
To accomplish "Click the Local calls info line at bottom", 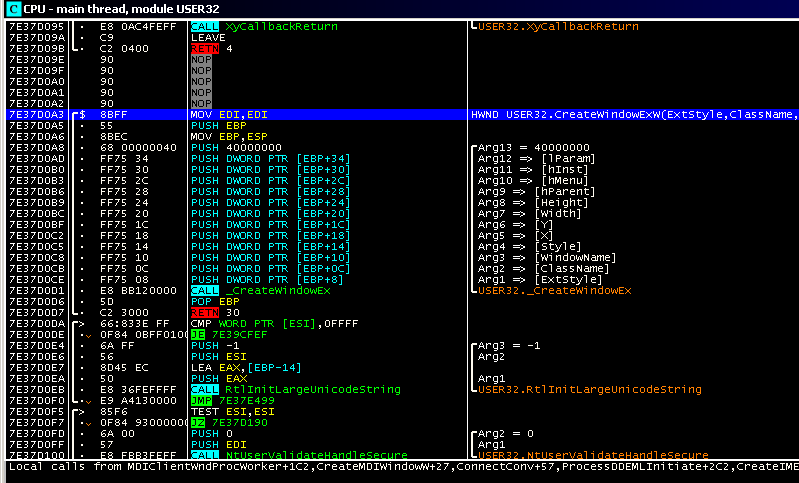I will (400, 467).
